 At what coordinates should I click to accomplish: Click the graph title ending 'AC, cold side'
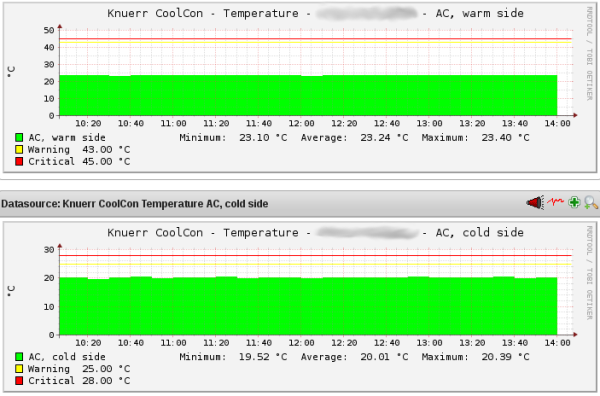(315, 233)
